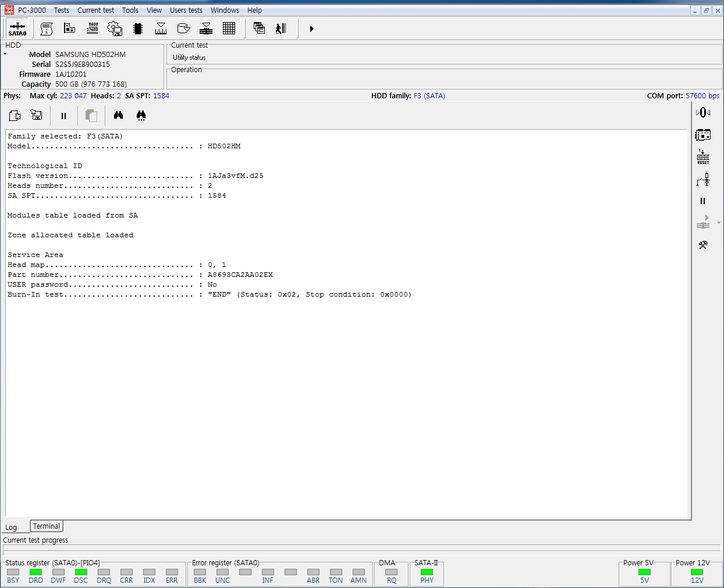This screenshot has width=724, height=588.
Task: Open the crossed wrench and hammer tools icon
Action: pos(703,245)
